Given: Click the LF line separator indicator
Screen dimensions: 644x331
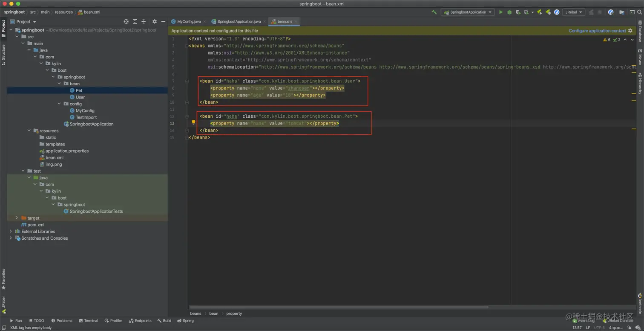Looking at the screenshot, I should point(588,328).
